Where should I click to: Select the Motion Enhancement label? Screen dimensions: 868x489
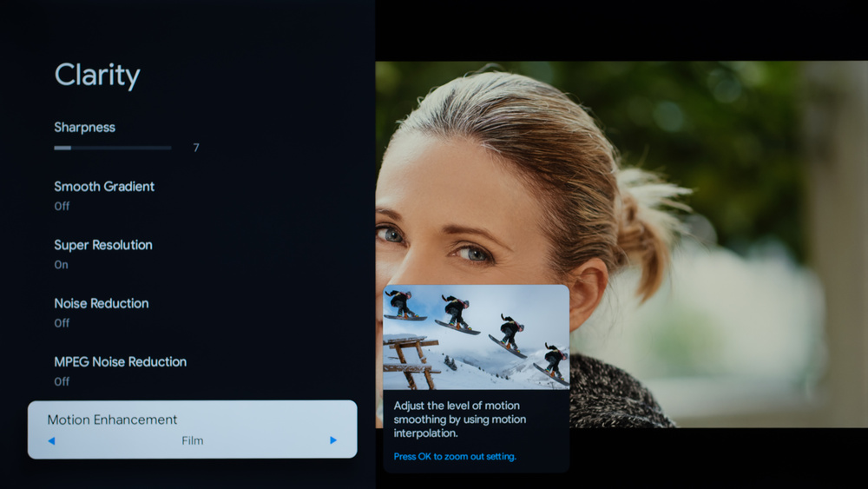(x=112, y=420)
